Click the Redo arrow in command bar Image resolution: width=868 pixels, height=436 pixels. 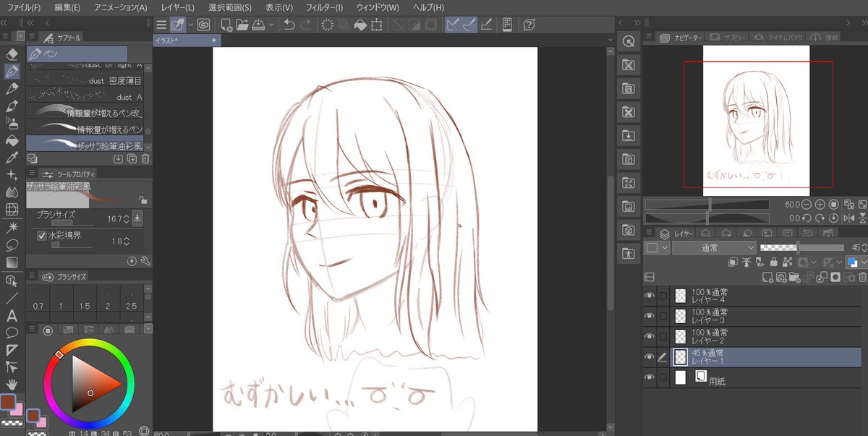click(x=305, y=25)
